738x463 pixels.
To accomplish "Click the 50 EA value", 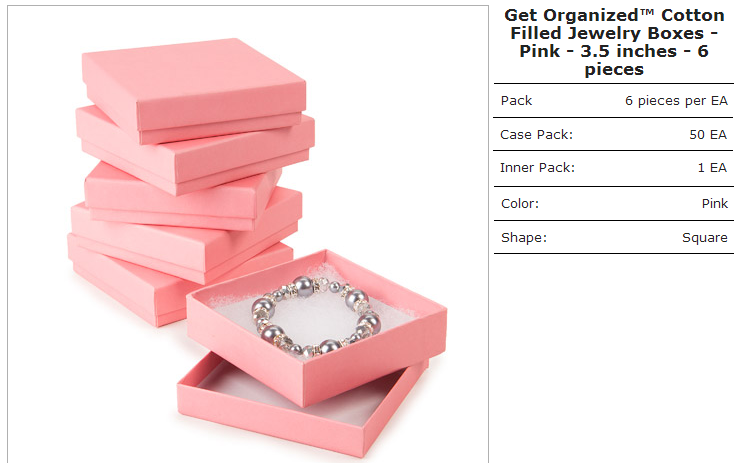I will coord(708,135).
